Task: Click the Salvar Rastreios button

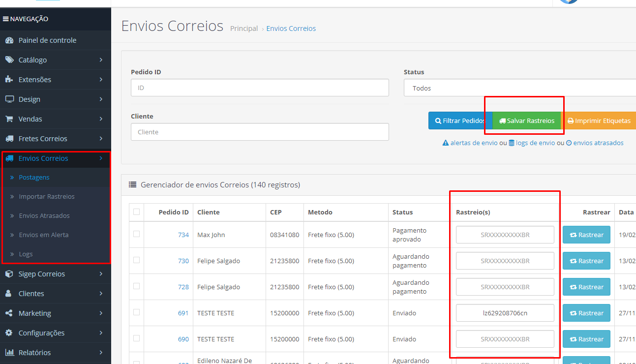Action: click(x=527, y=121)
